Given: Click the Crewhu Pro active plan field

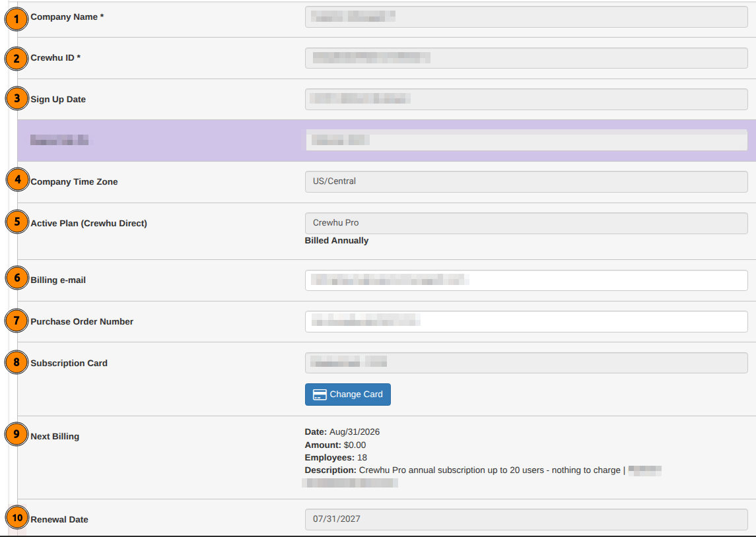Looking at the screenshot, I should [526, 223].
